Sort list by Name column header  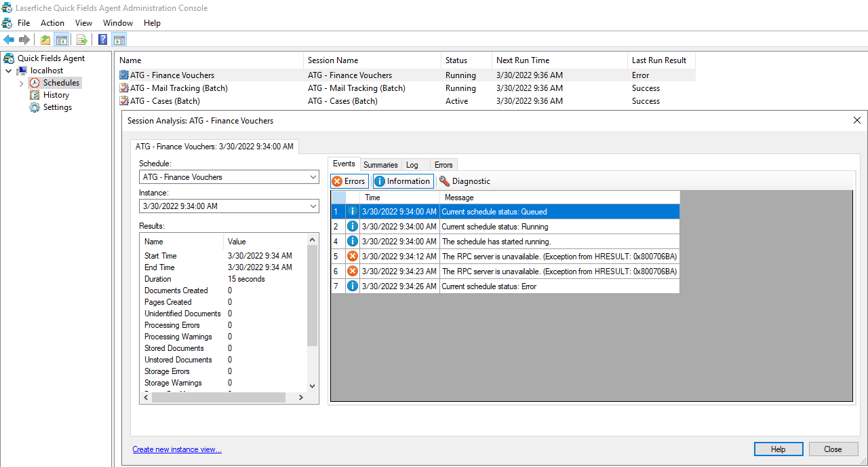[209, 60]
